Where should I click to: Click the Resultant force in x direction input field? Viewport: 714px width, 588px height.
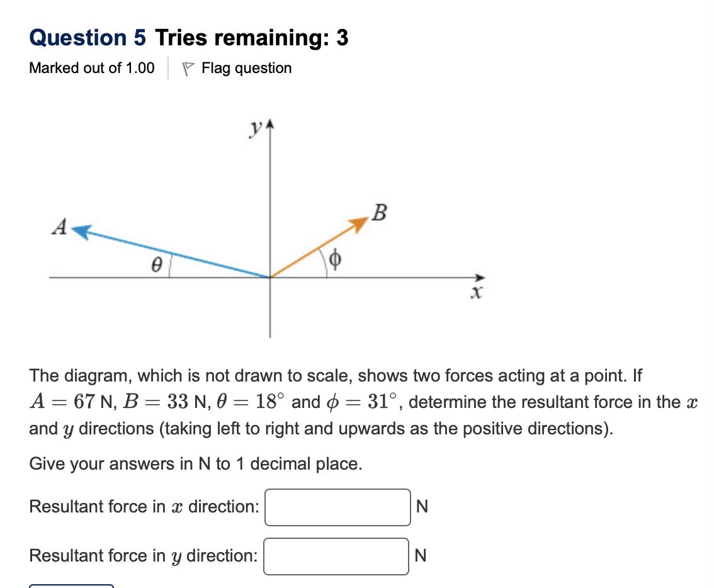point(337,507)
